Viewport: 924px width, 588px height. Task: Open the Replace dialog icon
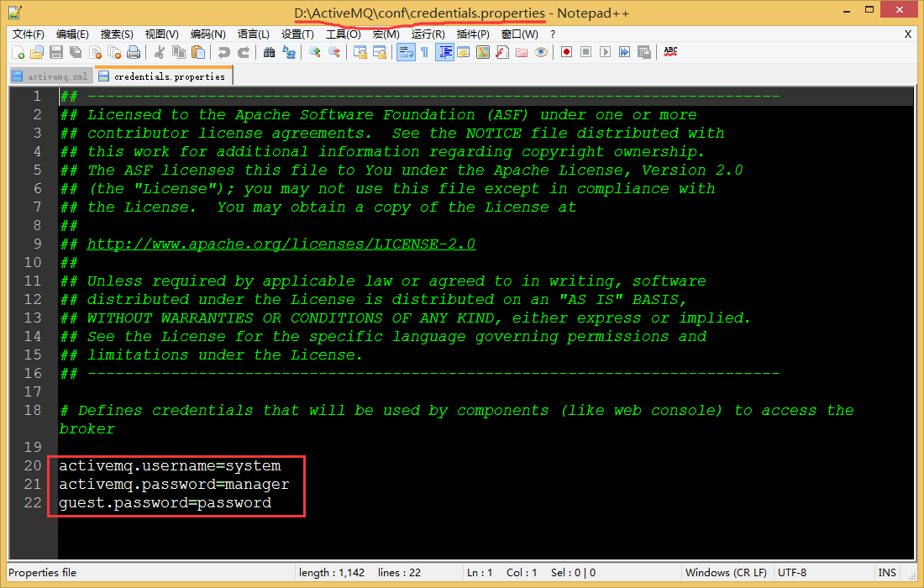click(x=288, y=52)
